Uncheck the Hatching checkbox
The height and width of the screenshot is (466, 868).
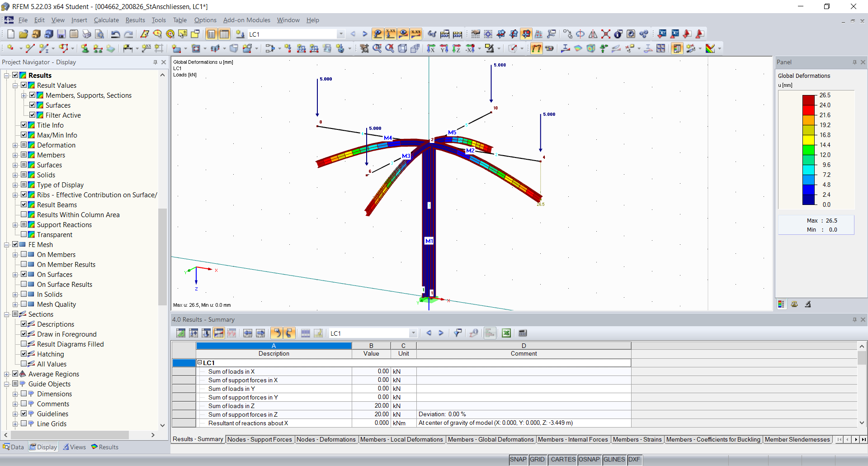(x=24, y=354)
